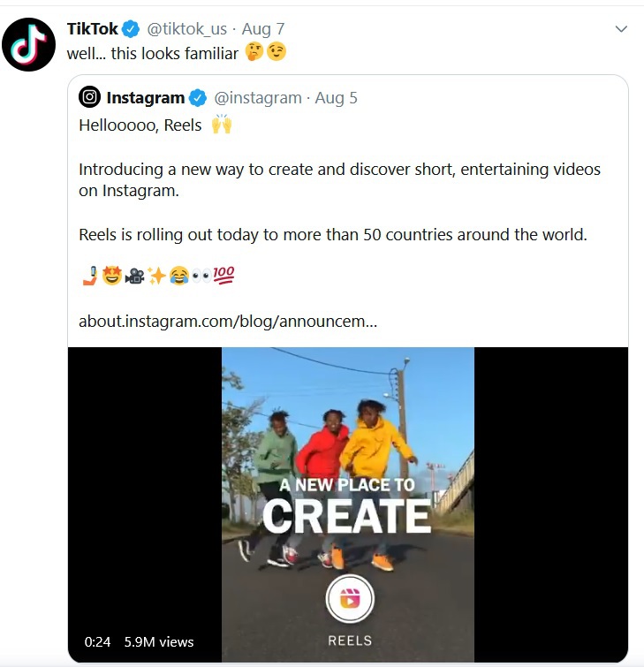Click the 'Hellooooo, Reels' quoted text

pyautogui.click(x=140, y=125)
